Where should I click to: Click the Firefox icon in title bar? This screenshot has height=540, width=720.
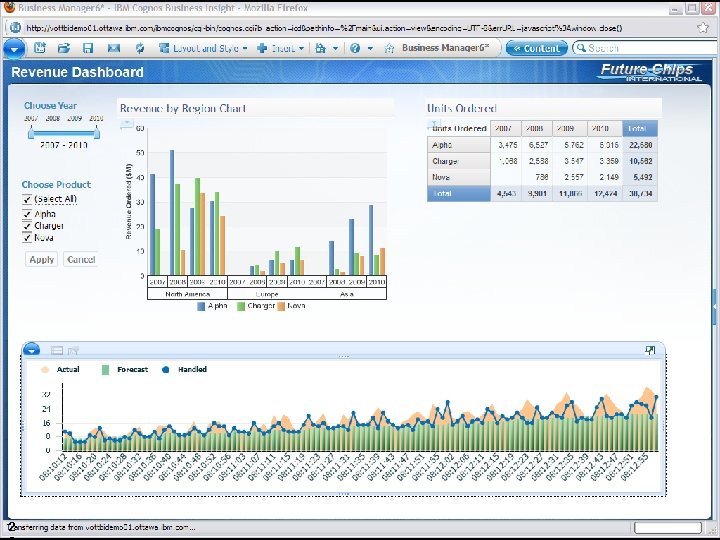pyautogui.click(x=9, y=7)
